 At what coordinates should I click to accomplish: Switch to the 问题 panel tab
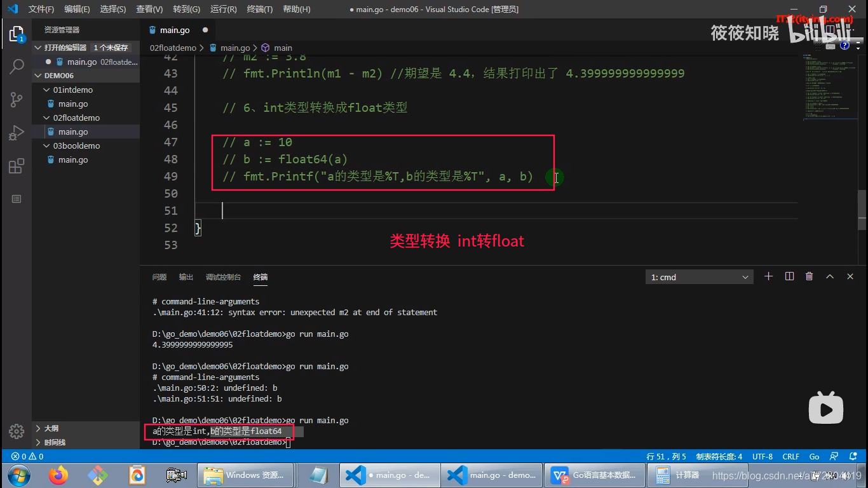point(159,277)
